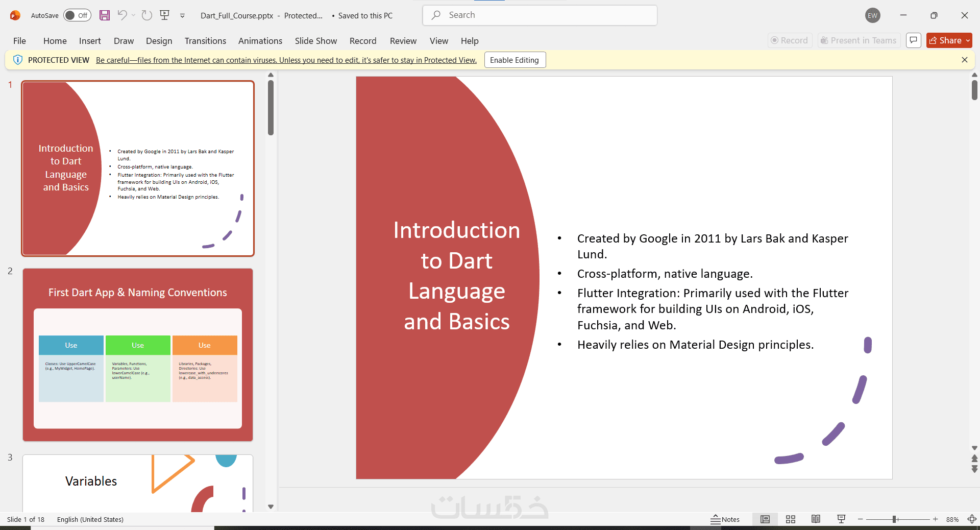This screenshot has height=530, width=980.
Task: Start presentation from beginning icon
Action: tap(164, 15)
